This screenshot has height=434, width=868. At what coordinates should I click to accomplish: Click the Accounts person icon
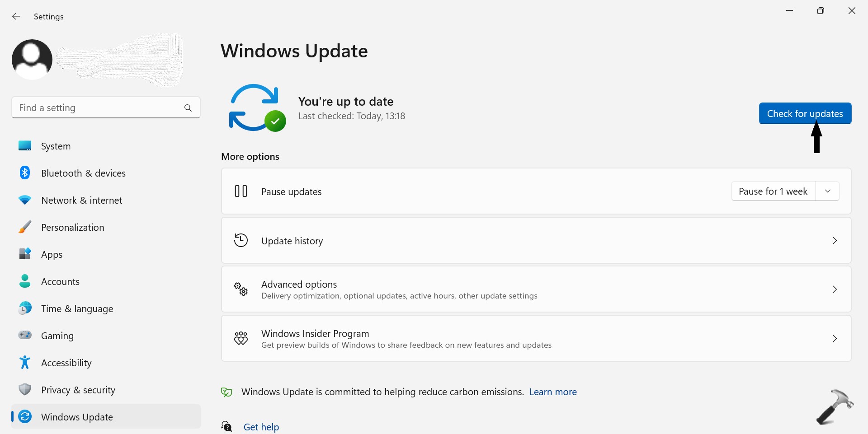(25, 281)
